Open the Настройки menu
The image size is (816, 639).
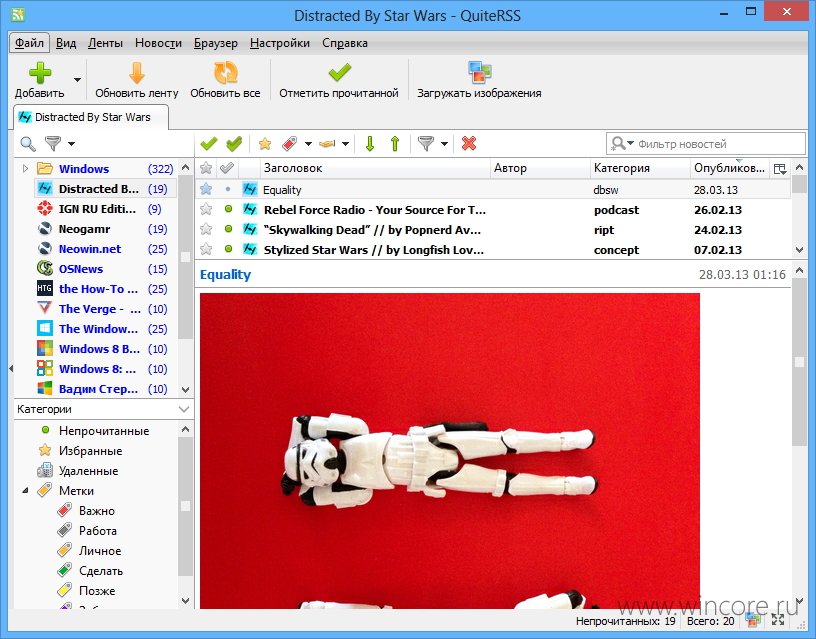[279, 43]
